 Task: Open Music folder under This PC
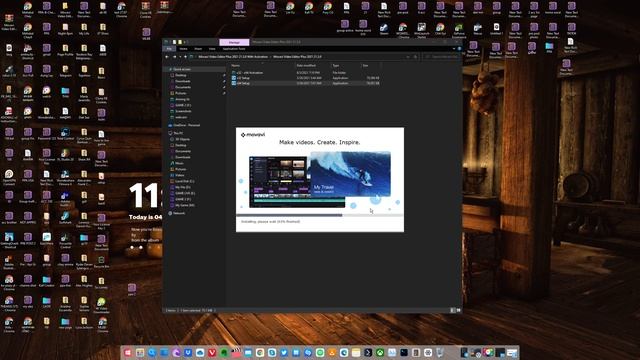point(179,163)
